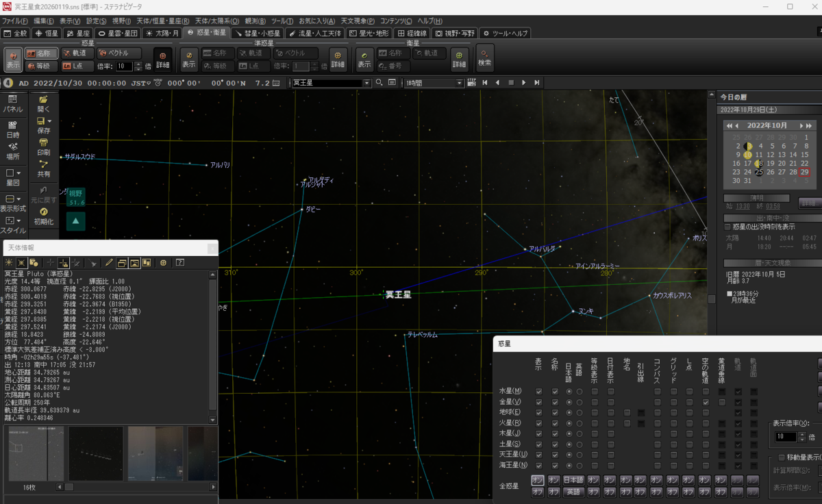
Task: Toggle 準惑星 表示 dwarf planet display
Action: pyautogui.click(x=189, y=60)
